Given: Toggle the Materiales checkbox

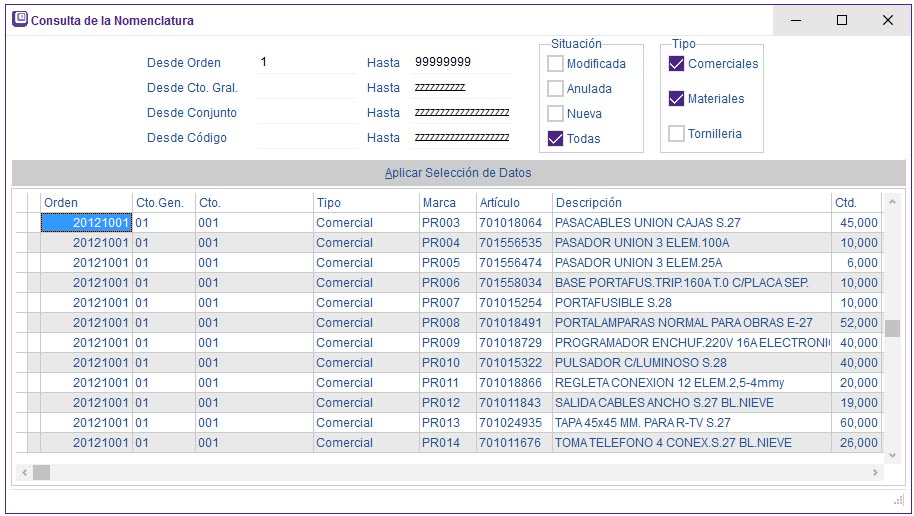Looking at the screenshot, I should (x=676, y=99).
